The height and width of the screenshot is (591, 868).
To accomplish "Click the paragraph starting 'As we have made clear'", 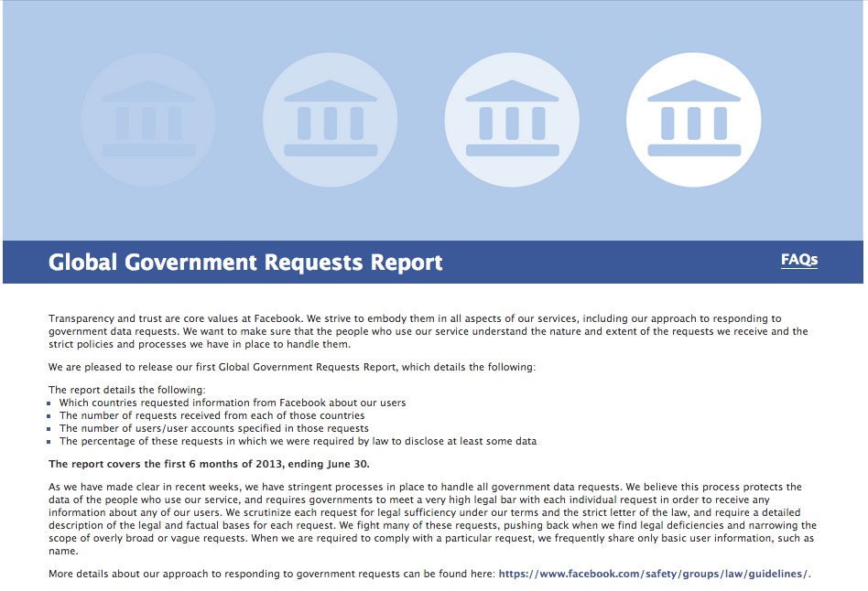I will [432, 519].
